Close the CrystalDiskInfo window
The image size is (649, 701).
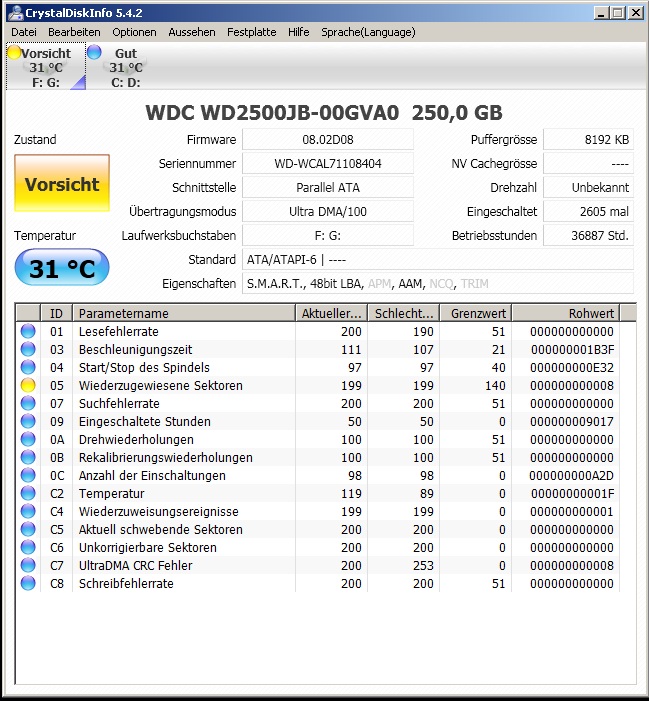tap(636, 13)
